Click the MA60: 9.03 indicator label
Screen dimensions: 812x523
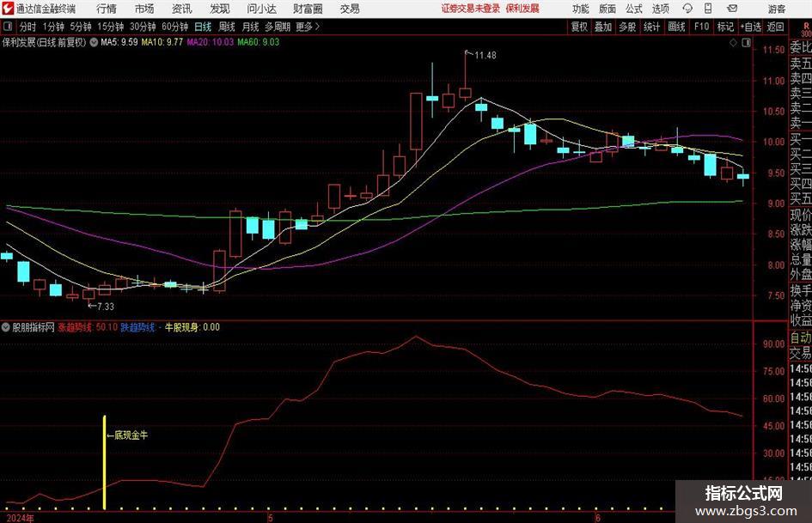(259, 42)
